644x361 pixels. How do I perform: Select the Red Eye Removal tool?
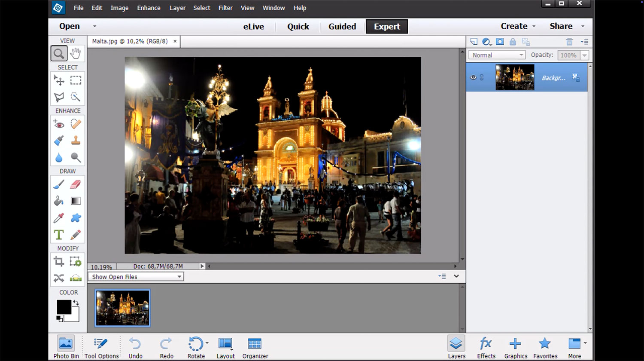pyautogui.click(x=59, y=124)
